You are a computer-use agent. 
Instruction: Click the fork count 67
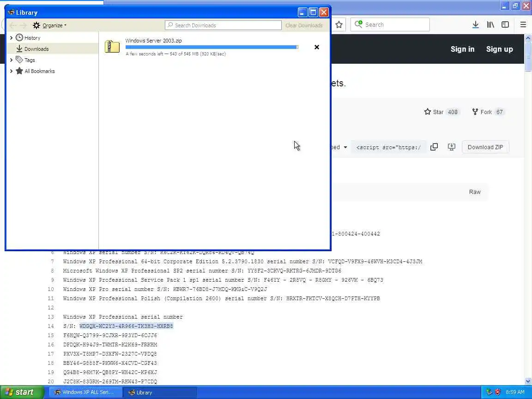[x=499, y=112]
